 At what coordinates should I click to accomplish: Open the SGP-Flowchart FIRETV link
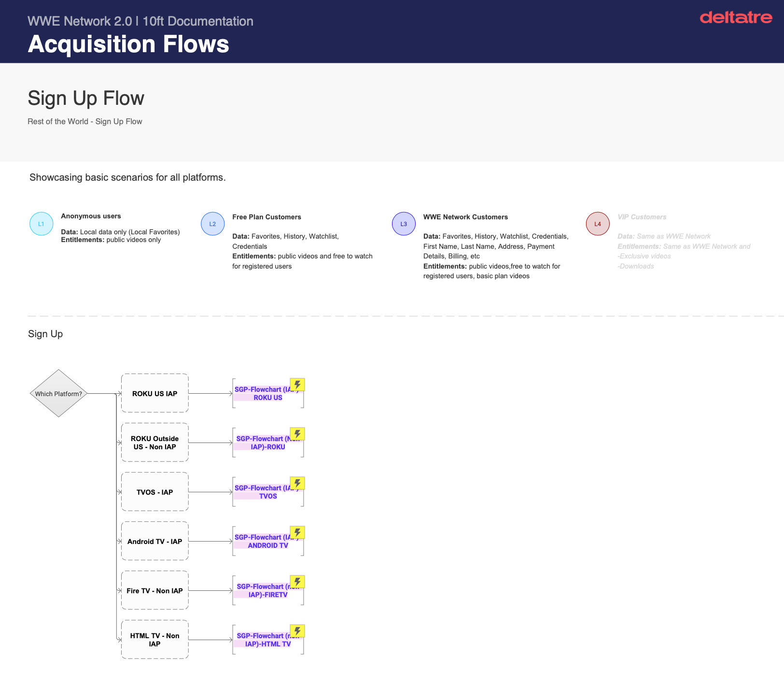[266, 590]
